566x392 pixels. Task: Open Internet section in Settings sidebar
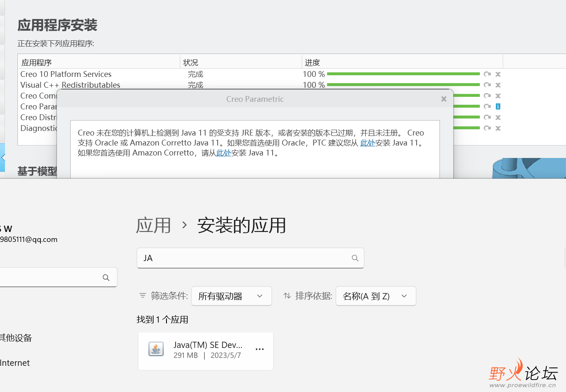click(x=15, y=363)
